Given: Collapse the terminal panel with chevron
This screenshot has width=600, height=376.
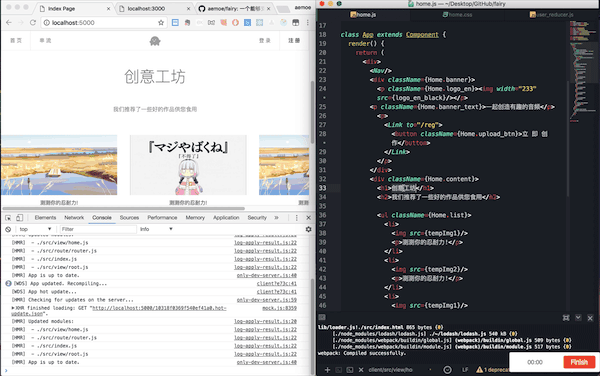Looking at the screenshot, I should (x=578, y=317).
